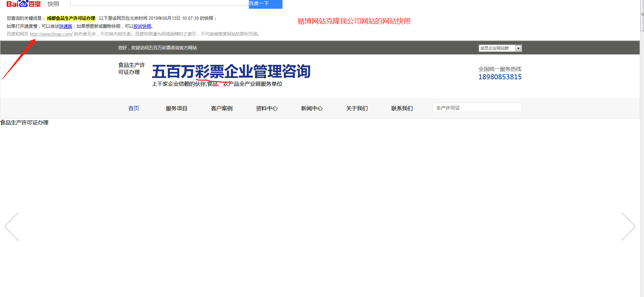
Task: Click the next slide arrow
Action: point(628,226)
